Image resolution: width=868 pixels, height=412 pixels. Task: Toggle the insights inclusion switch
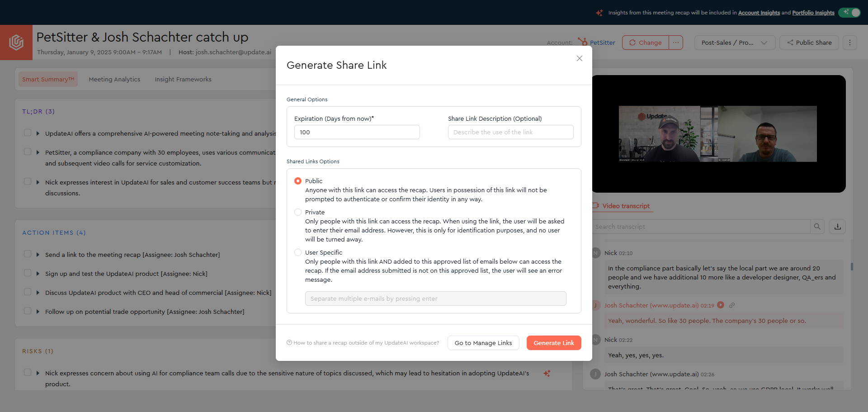coord(849,13)
